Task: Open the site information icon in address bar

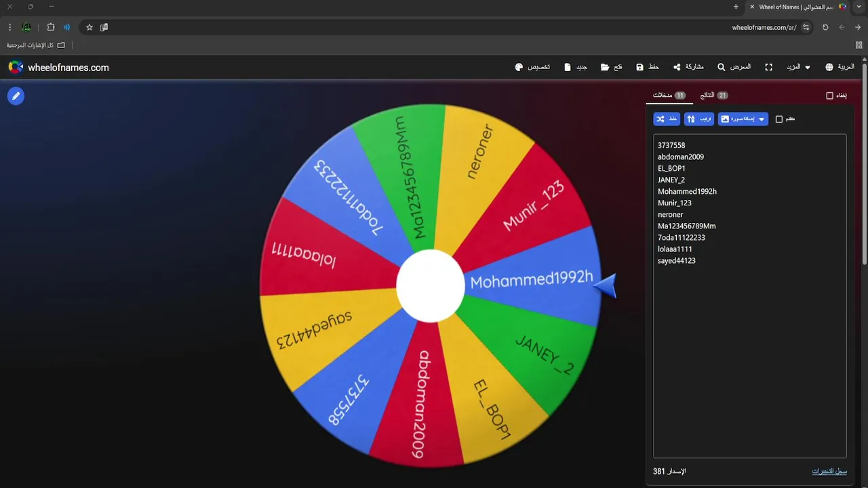Action: pos(806,27)
